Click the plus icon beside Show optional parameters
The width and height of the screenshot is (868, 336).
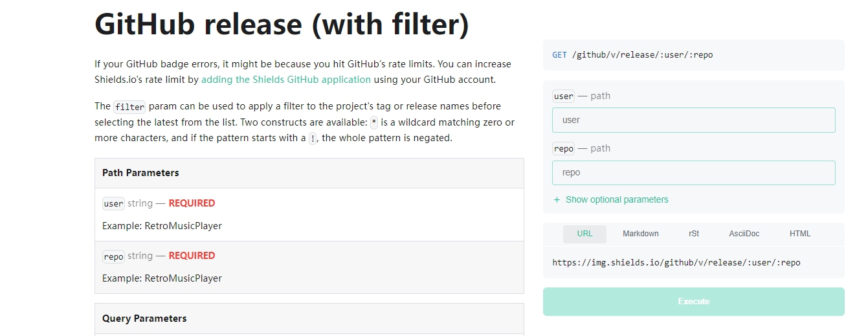[x=557, y=200]
